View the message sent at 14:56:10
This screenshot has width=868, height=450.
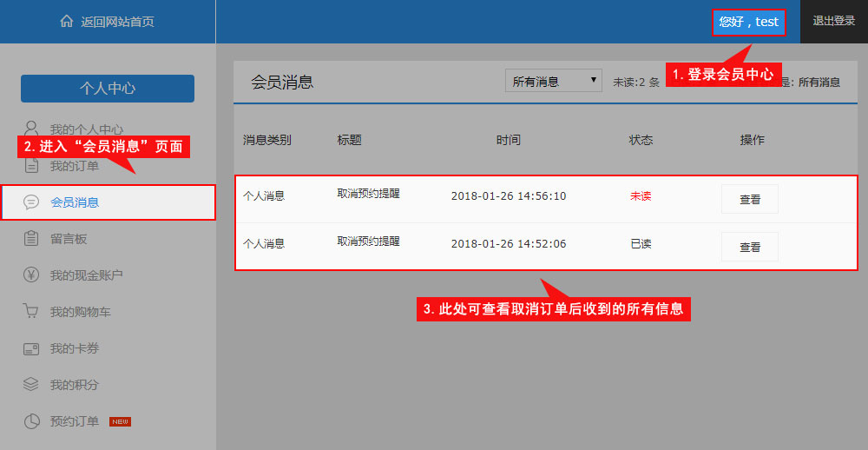tap(750, 199)
